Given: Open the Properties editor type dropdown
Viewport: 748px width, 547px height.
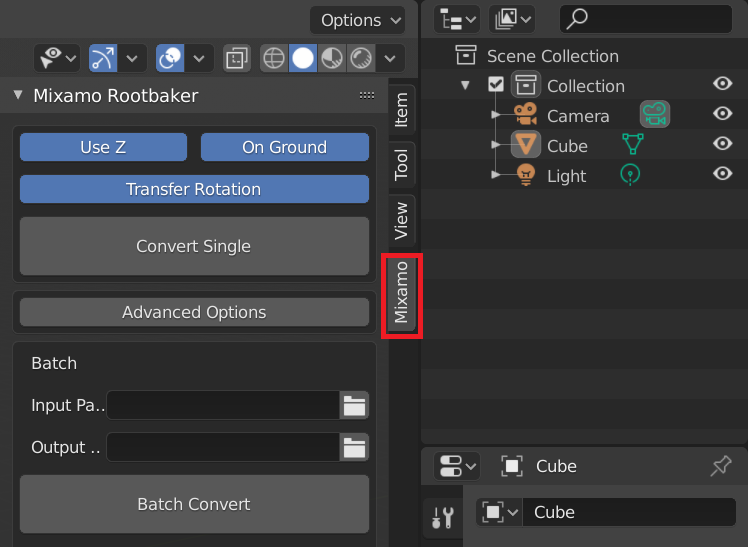Looking at the screenshot, I should 457,466.
